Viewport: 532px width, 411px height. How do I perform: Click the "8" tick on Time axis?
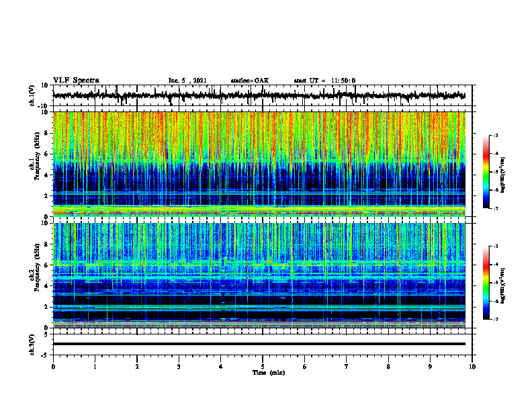(x=388, y=367)
